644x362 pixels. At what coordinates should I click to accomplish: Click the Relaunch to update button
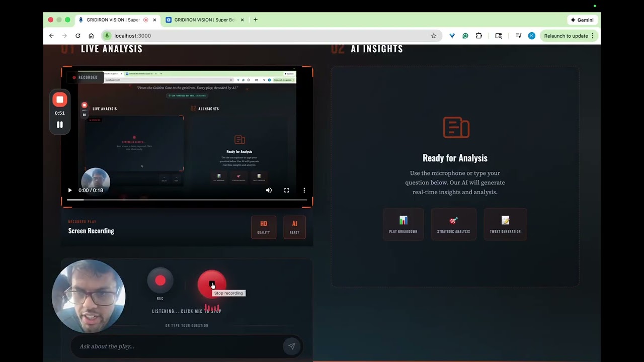(566, 36)
